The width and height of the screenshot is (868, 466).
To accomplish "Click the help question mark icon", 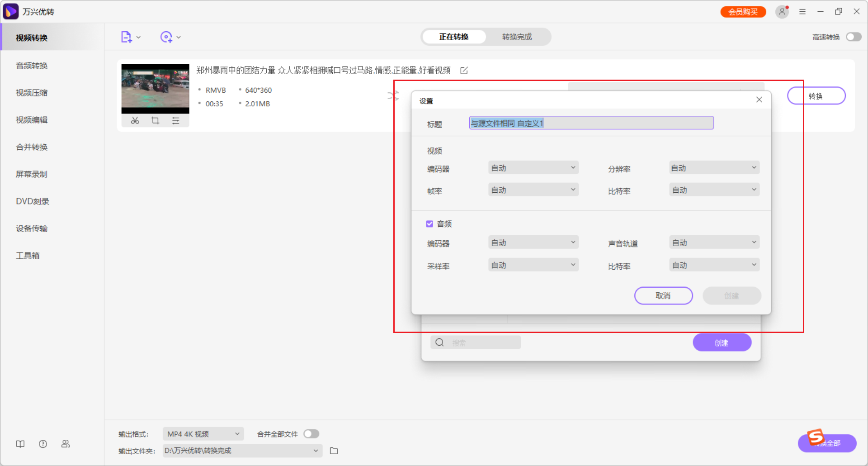I will coord(43,444).
